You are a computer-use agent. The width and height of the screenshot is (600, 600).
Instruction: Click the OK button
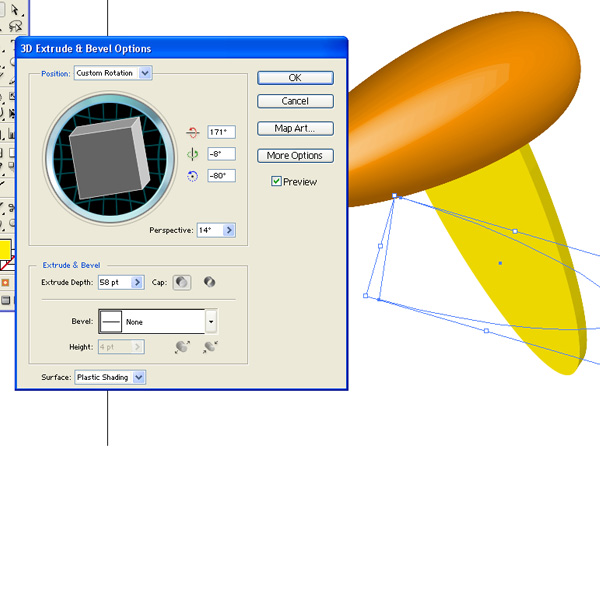tap(295, 78)
